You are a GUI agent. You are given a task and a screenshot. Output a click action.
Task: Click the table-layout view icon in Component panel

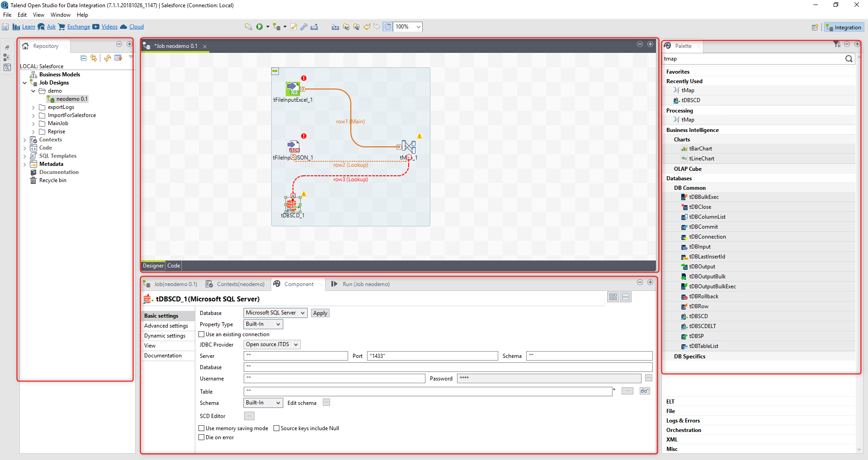point(613,297)
